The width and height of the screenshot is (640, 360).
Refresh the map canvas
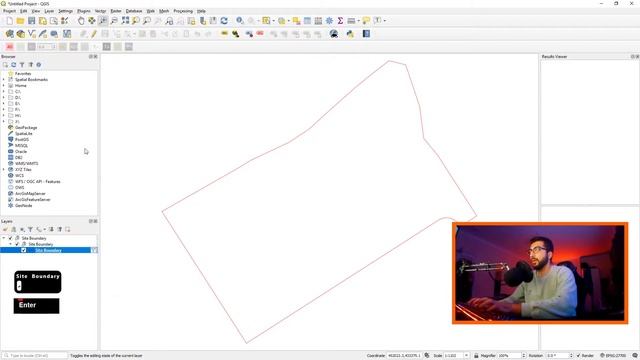coord(224,21)
